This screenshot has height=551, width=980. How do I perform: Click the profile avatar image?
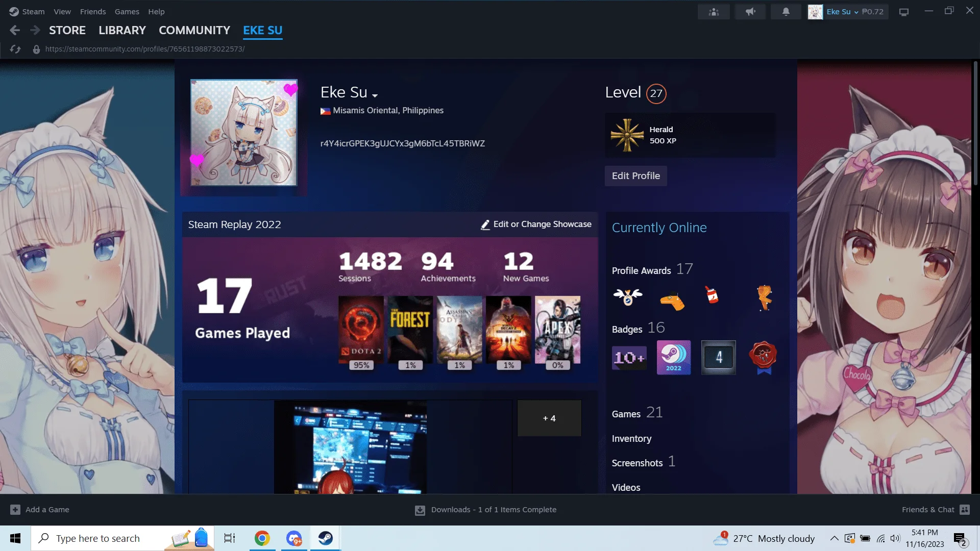pos(244,133)
